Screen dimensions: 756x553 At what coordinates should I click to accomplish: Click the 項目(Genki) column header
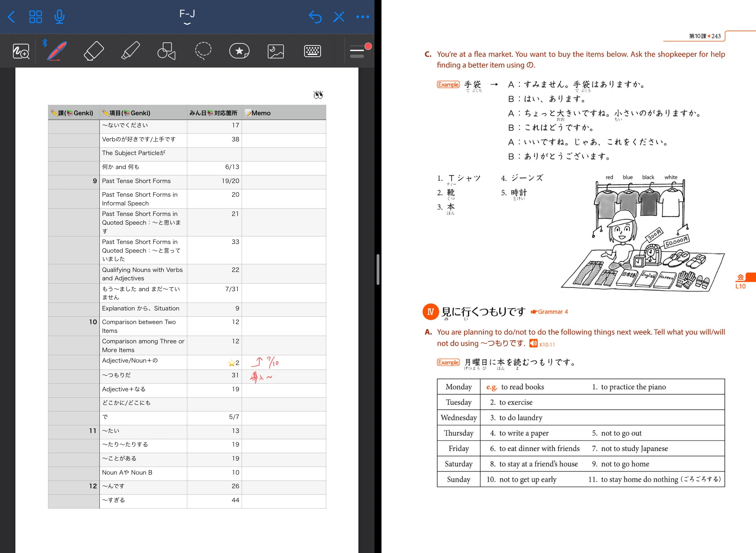(143, 113)
